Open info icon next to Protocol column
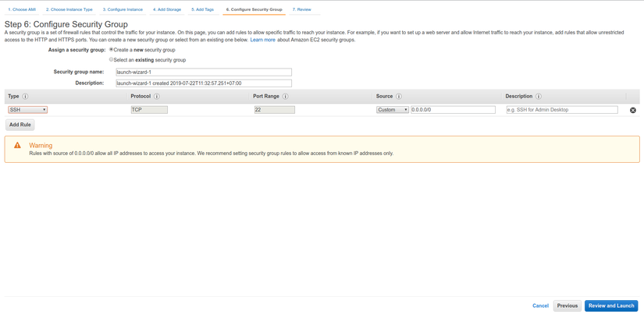 [157, 97]
